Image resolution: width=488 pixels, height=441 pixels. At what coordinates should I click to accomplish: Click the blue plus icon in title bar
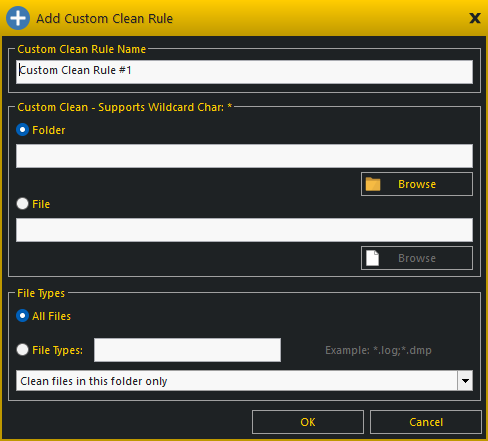click(18, 18)
